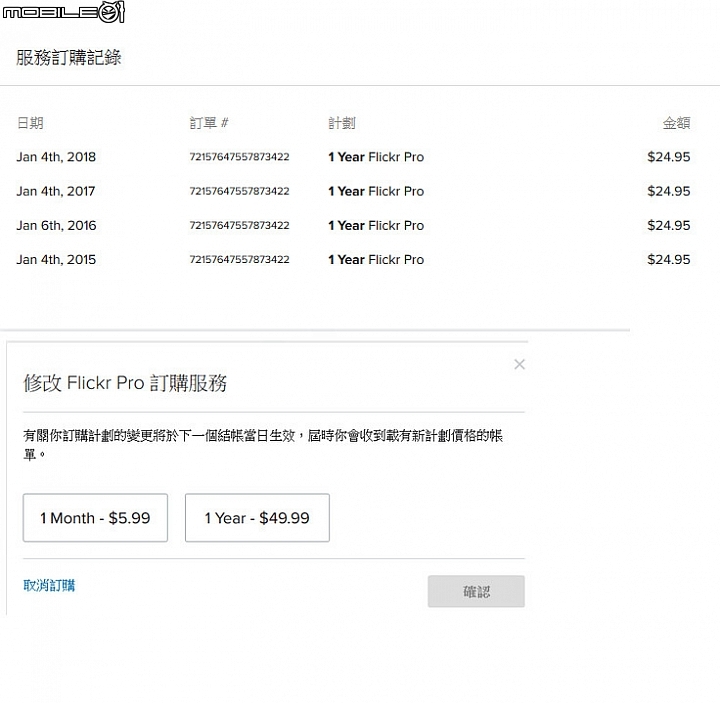Select the 1 Month - $5.99 plan

[x=95, y=517]
